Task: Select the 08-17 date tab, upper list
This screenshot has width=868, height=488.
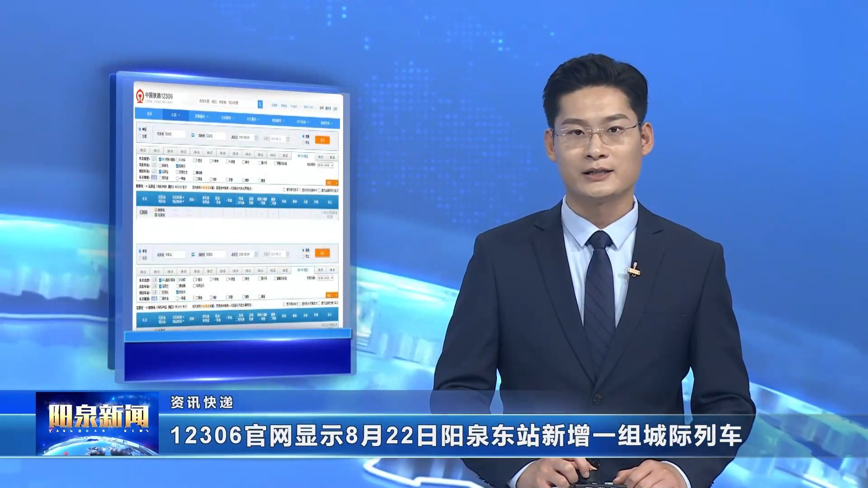Action: 210,153
